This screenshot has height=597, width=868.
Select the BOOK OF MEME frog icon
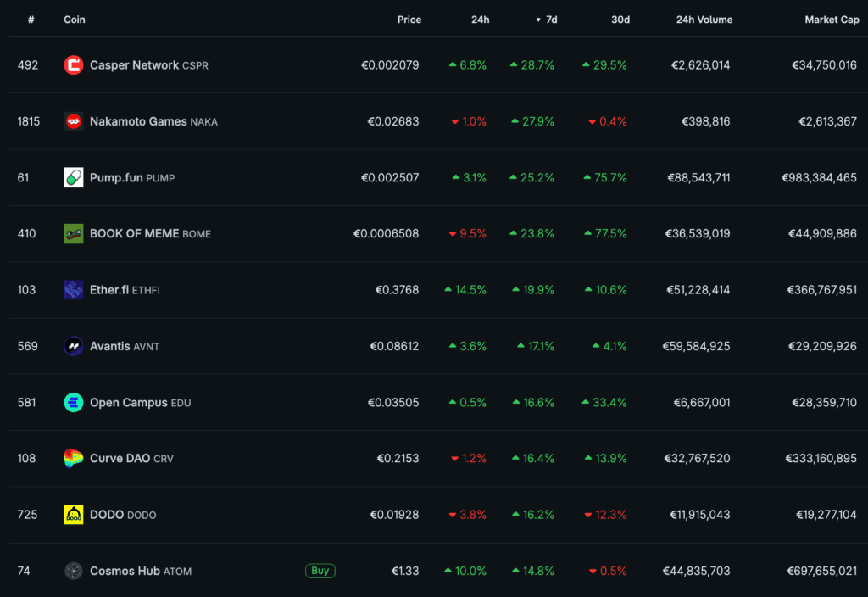click(x=73, y=234)
